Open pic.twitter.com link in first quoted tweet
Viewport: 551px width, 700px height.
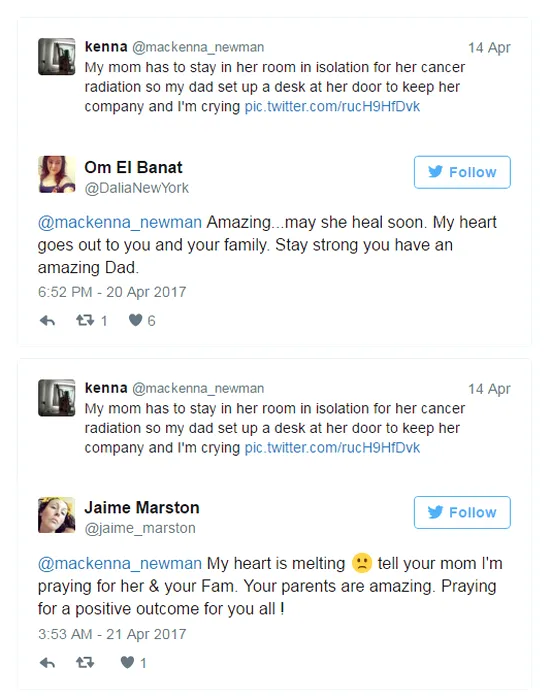(x=332, y=106)
